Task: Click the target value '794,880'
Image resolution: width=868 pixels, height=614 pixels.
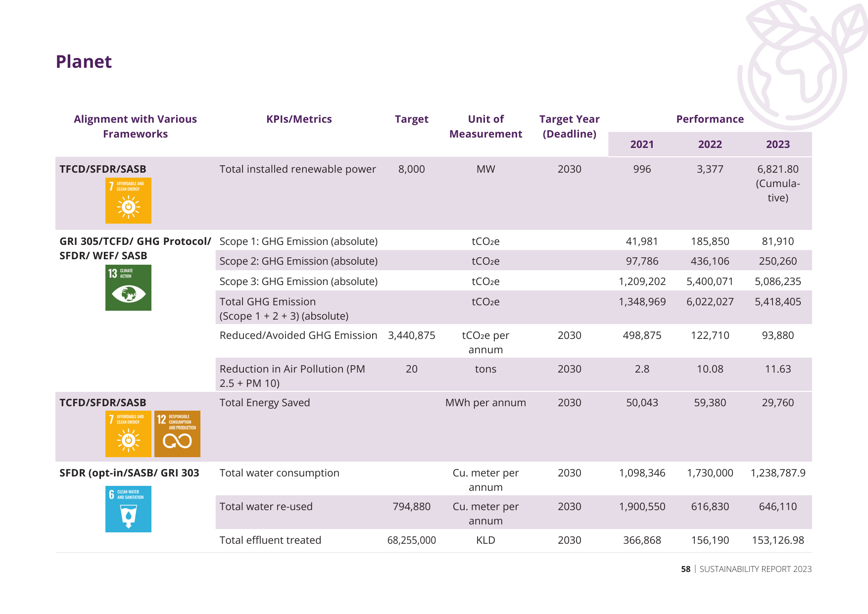Action: [x=412, y=507]
